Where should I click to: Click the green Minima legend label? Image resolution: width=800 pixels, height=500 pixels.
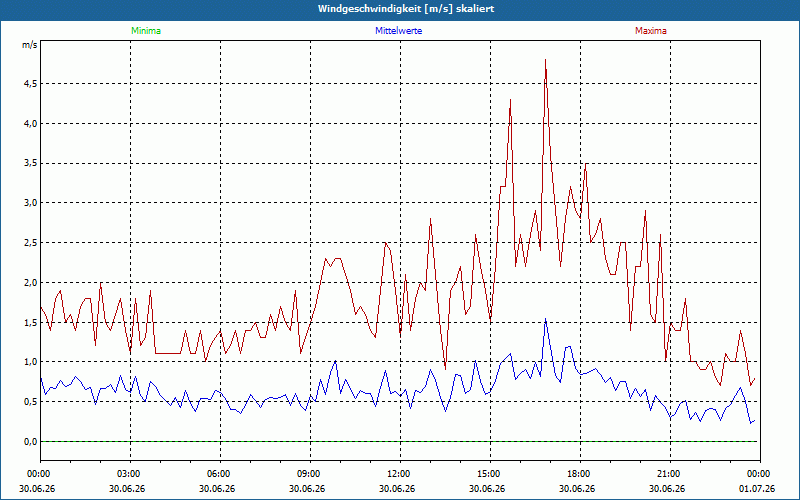[x=146, y=31]
